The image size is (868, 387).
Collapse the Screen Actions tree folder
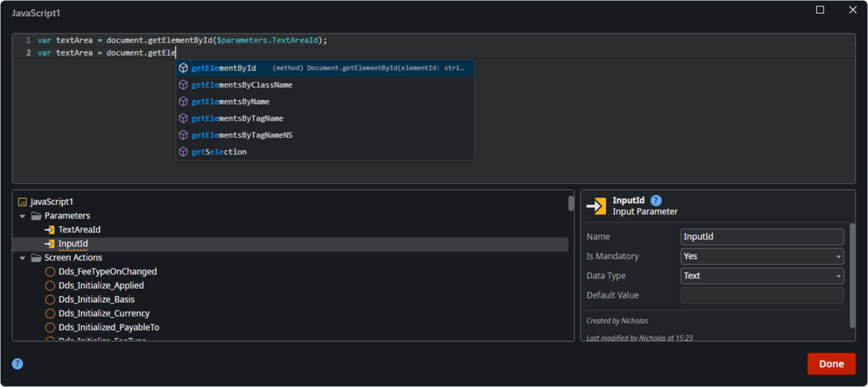22,258
